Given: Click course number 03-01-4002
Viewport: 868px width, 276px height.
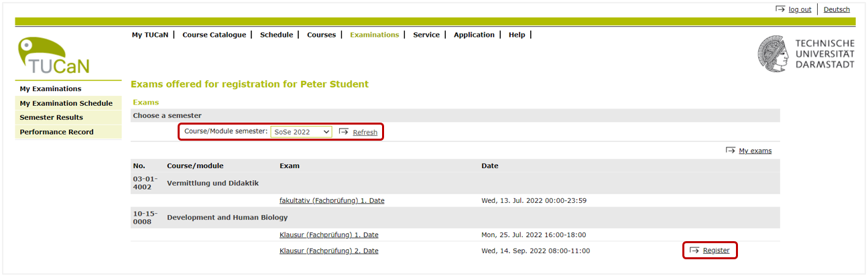Looking at the screenshot, I should 144,183.
